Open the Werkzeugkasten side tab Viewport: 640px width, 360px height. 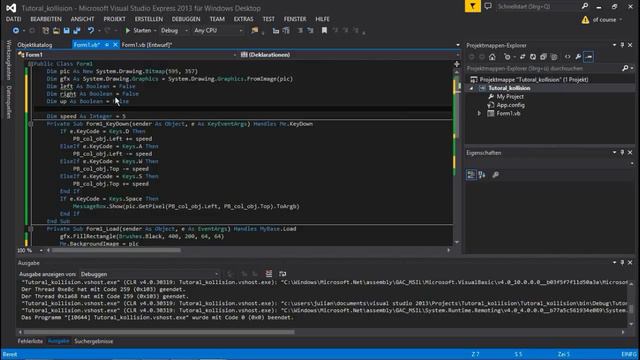click(8, 60)
